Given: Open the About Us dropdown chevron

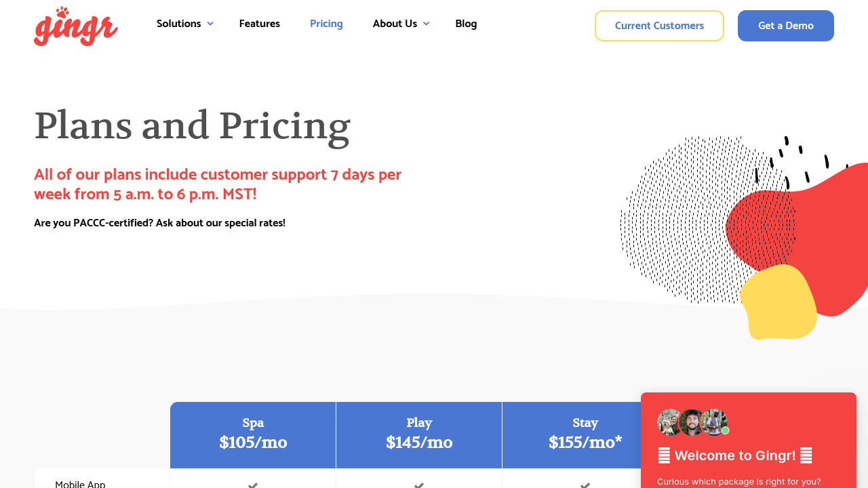Looking at the screenshot, I should (426, 24).
